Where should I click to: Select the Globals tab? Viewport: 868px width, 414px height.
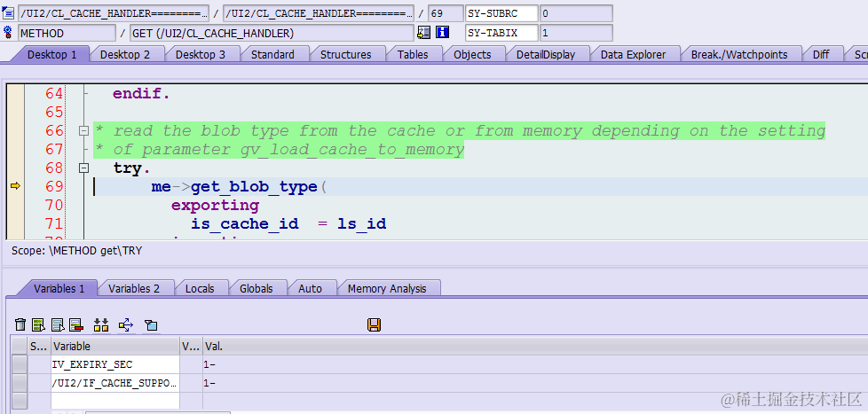click(256, 288)
